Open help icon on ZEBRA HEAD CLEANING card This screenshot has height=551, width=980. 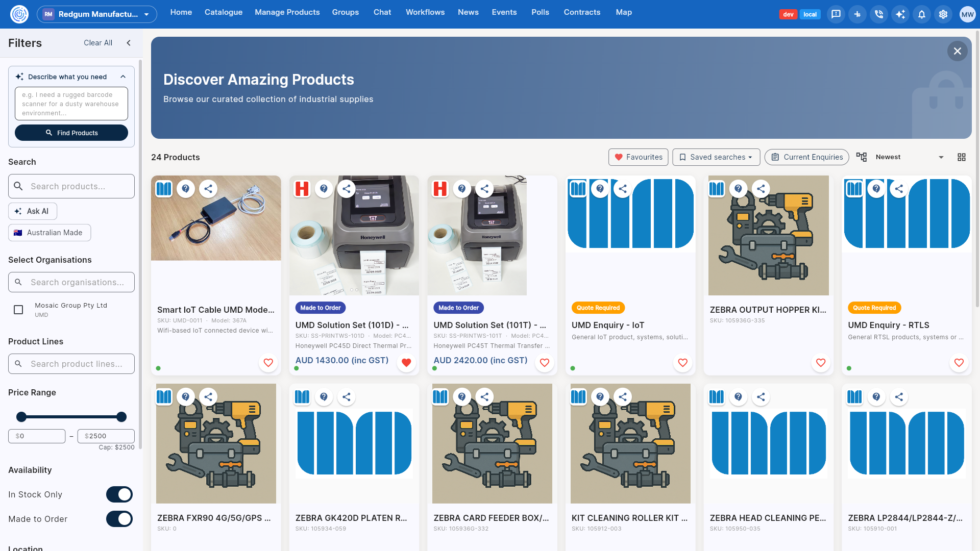pyautogui.click(x=738, y=397)
